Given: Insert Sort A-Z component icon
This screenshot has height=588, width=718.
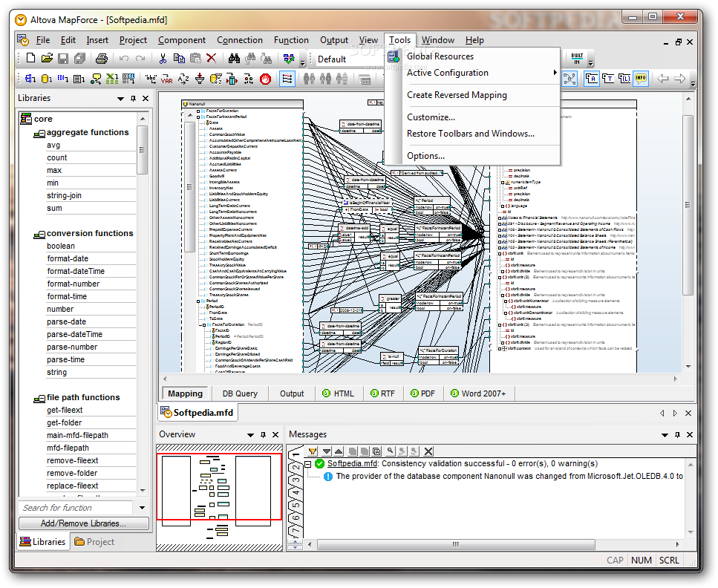Looking at the screenshot, I should [183, 79].
